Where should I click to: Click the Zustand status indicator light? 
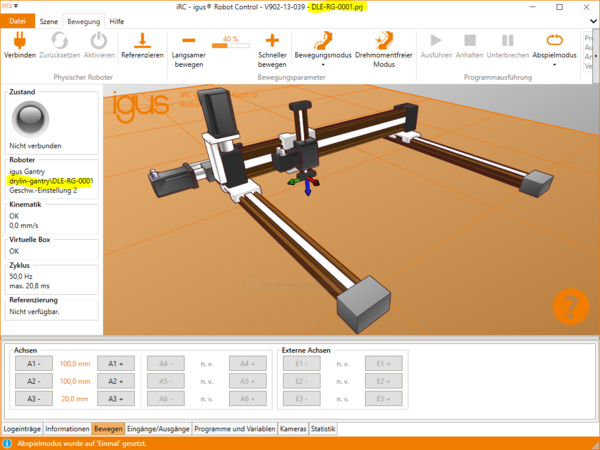pos(30,119)
